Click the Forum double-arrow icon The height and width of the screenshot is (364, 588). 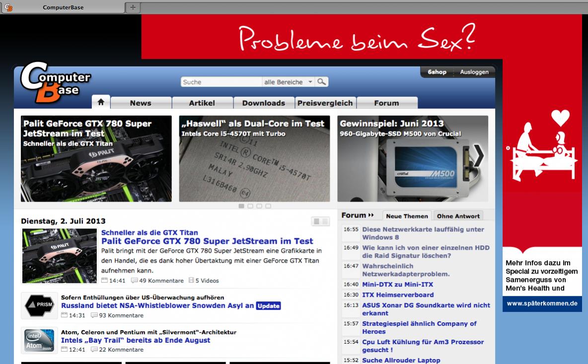pos(371,215)
